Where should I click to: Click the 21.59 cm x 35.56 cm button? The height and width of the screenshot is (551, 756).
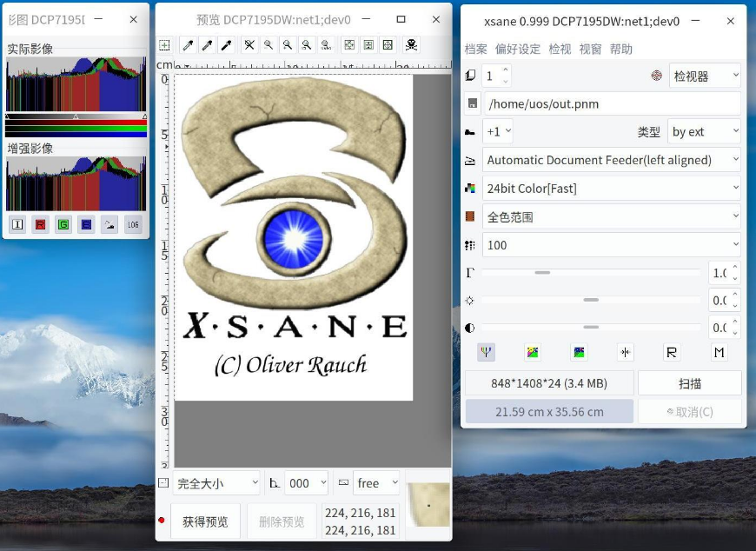[x=549, y=412]
